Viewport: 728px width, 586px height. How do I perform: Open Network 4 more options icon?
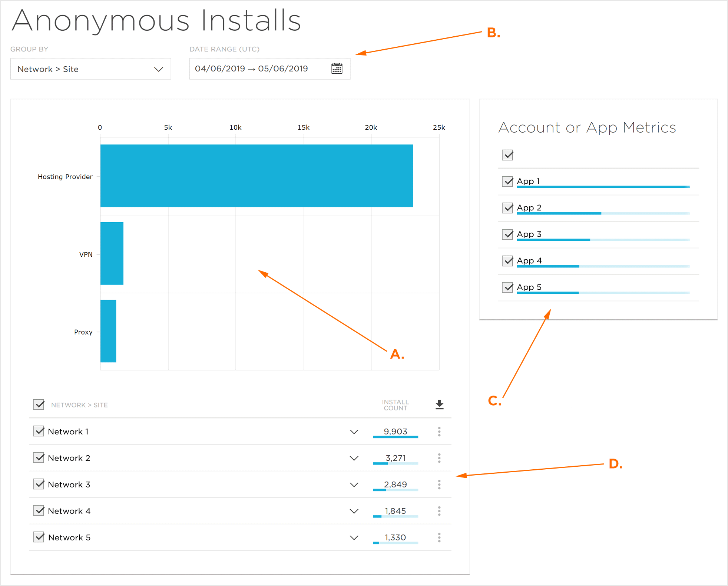pos(439,511)
